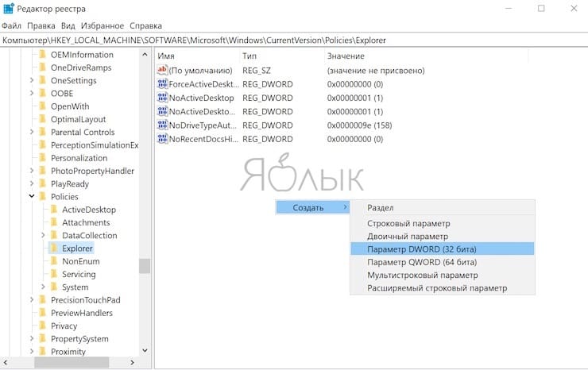Image resolution: width=588 pixels, height=370 pixels.
Task: Click the OneDriveRamps folder icon
Action: click(43, 67)
